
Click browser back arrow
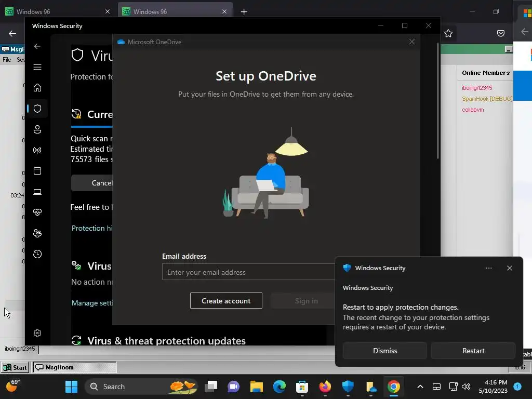(12, 33)
